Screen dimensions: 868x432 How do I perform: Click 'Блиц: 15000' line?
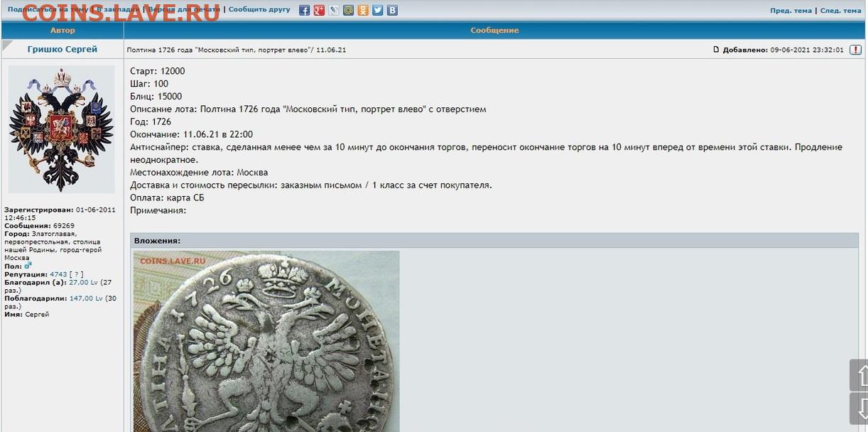click(156, 97)
